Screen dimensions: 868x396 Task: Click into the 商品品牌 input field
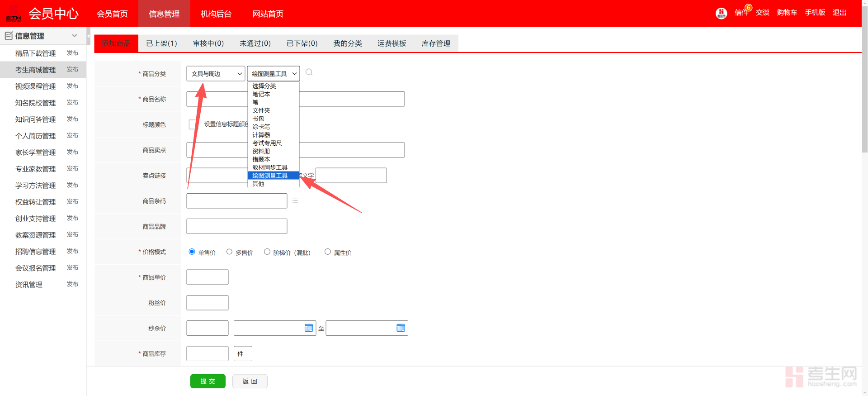(236, 226)
